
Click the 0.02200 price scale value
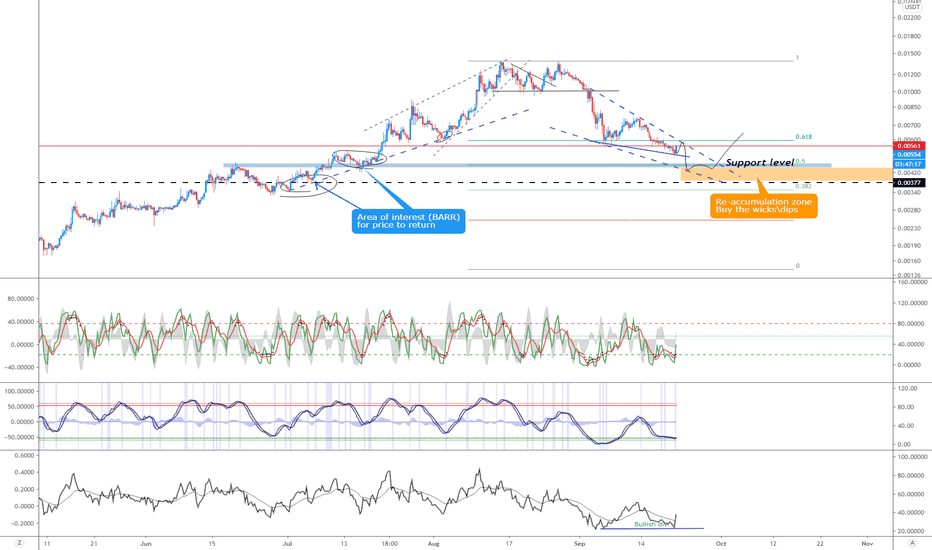pyautogui.click(x=909, y=17)
